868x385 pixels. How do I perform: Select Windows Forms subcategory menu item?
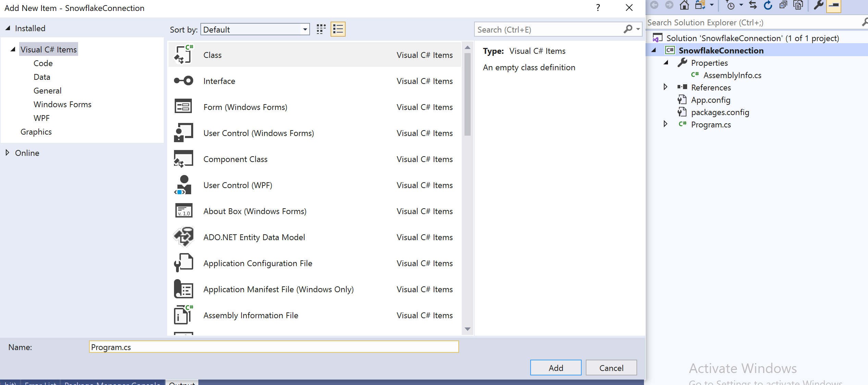[x=62, y=104]
